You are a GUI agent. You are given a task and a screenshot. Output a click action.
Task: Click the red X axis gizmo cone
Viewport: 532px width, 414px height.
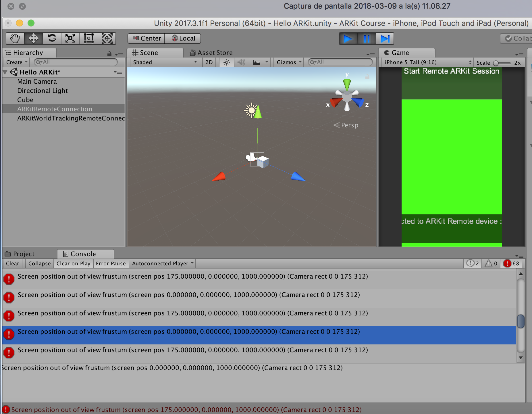point(336,102)
